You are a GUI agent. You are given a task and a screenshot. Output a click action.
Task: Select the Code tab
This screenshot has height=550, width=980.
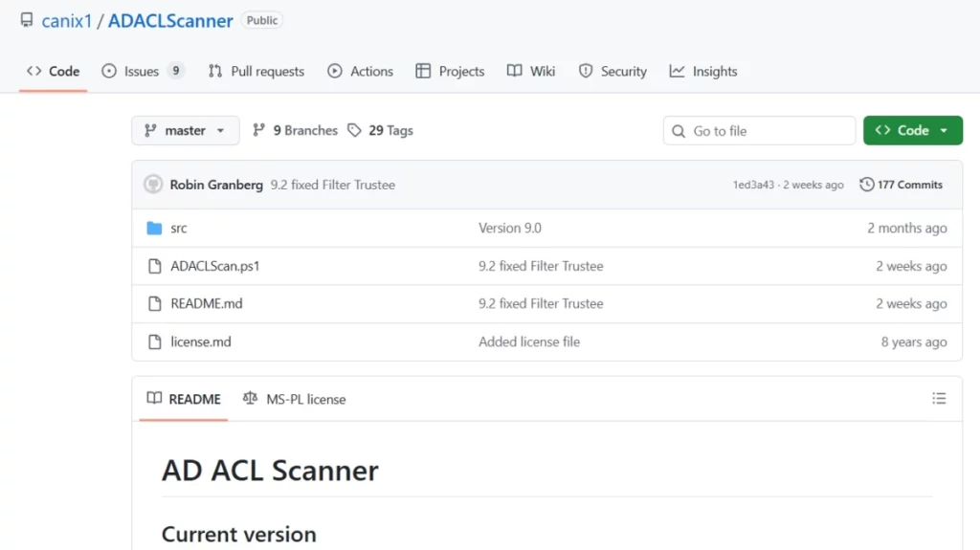[54, 71]
